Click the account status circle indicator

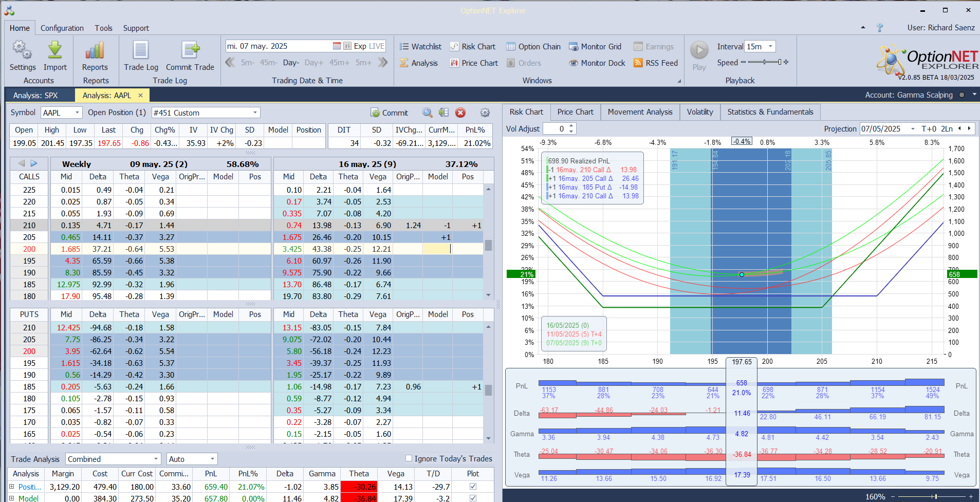point(961,95)
